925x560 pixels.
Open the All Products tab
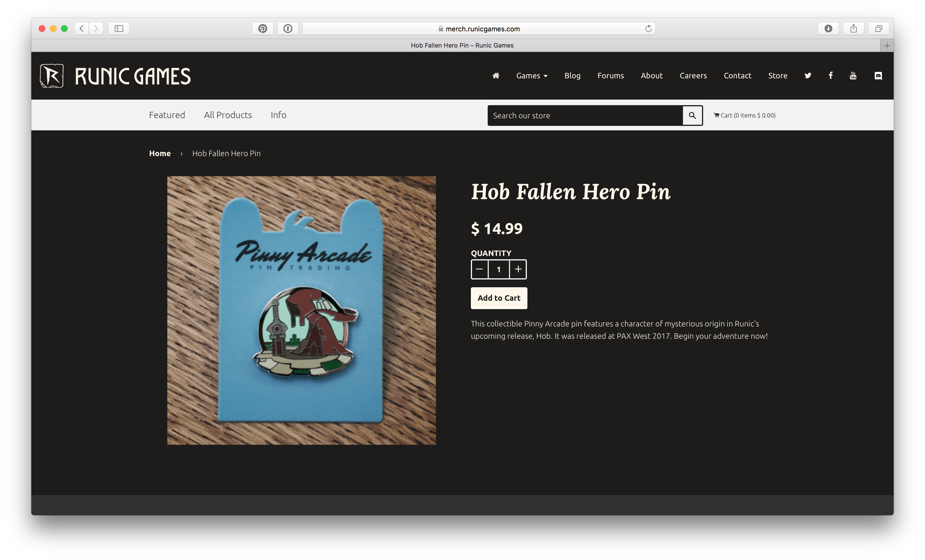pyautogui.click(x=228, y=115)
